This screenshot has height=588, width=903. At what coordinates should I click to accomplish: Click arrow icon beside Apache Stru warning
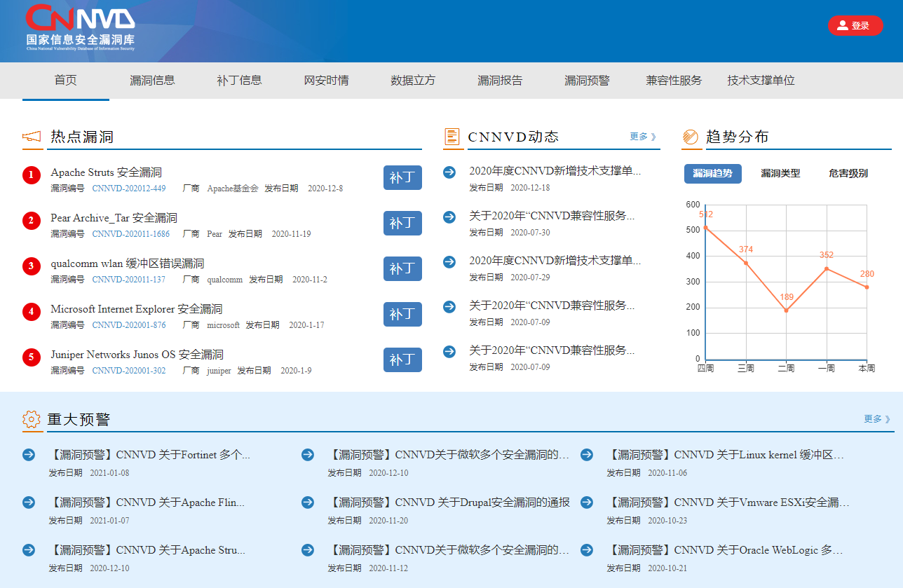pos(29,550)
